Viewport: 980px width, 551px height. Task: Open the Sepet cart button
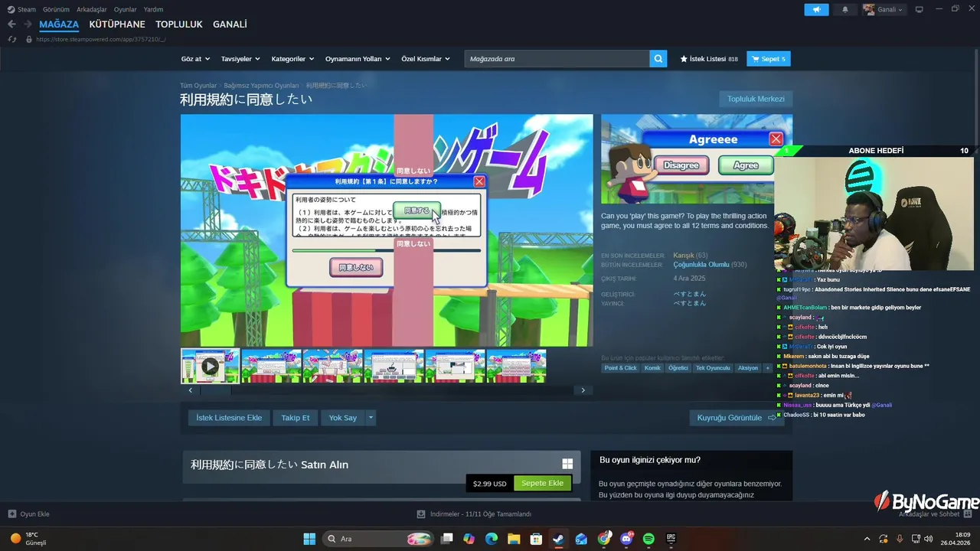click(769, 59)
